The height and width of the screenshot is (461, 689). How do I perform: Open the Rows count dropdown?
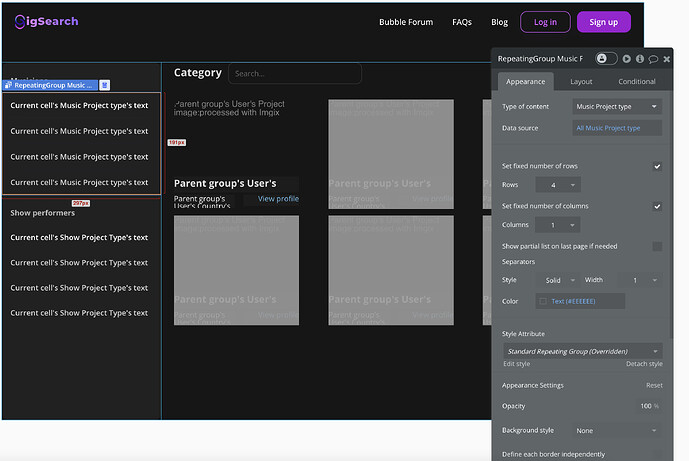[558, 185]
